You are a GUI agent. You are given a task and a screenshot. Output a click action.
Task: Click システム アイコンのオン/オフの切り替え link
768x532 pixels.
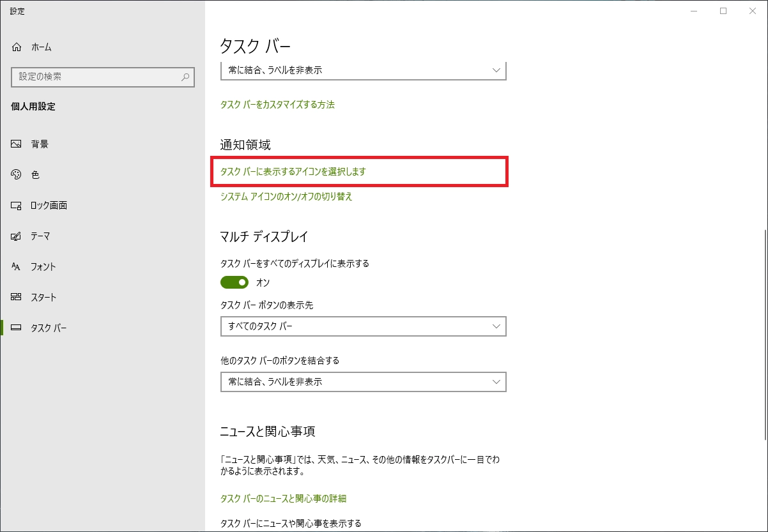coord(286,197)
